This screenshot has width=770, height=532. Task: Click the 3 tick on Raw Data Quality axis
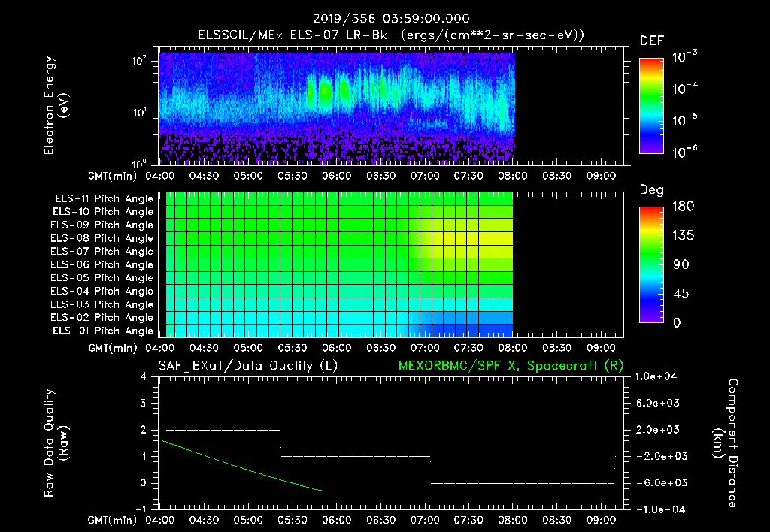[144, 403]
